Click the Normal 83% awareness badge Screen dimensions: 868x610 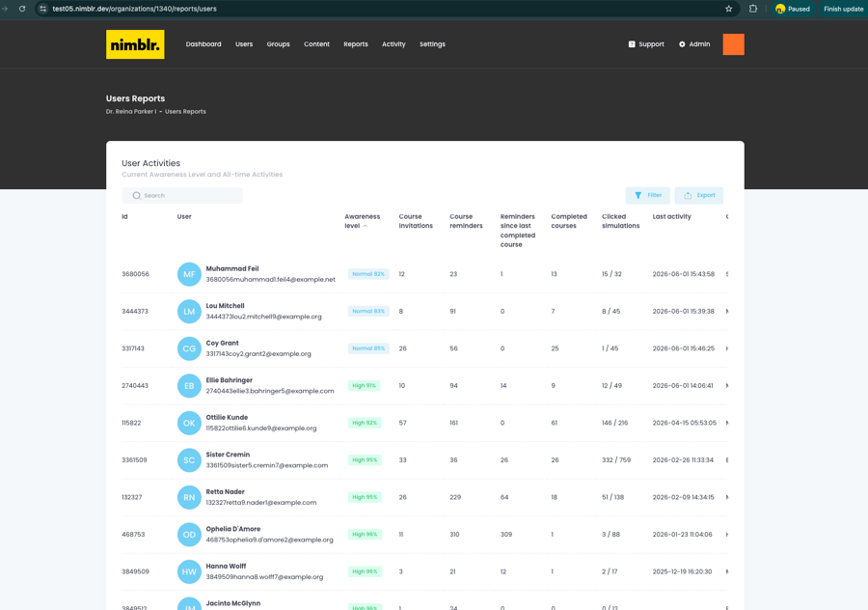click(x=368, y=312)
